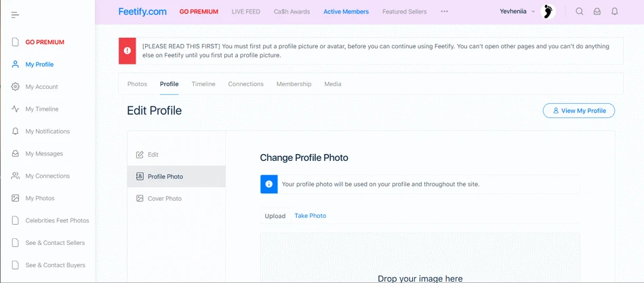Open the three-dots more menu in navbar

pos(445,12)
